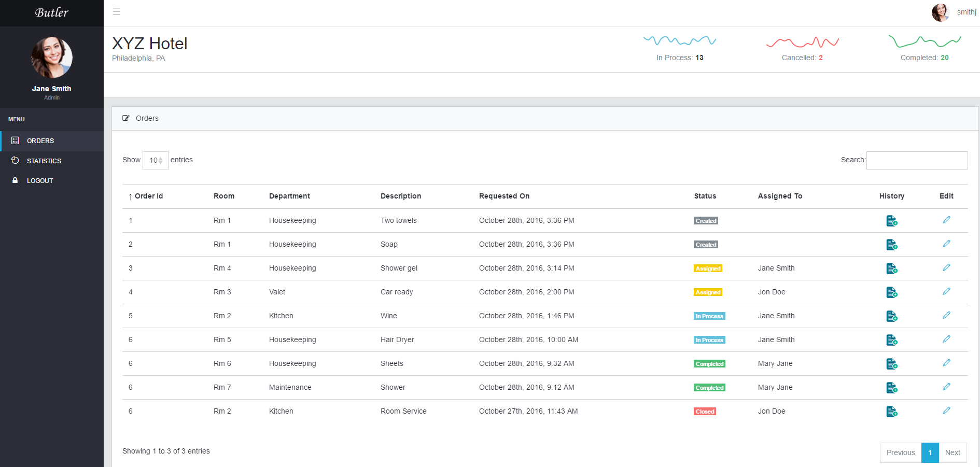Open the smithj user profile menu

tap(954, 12)
